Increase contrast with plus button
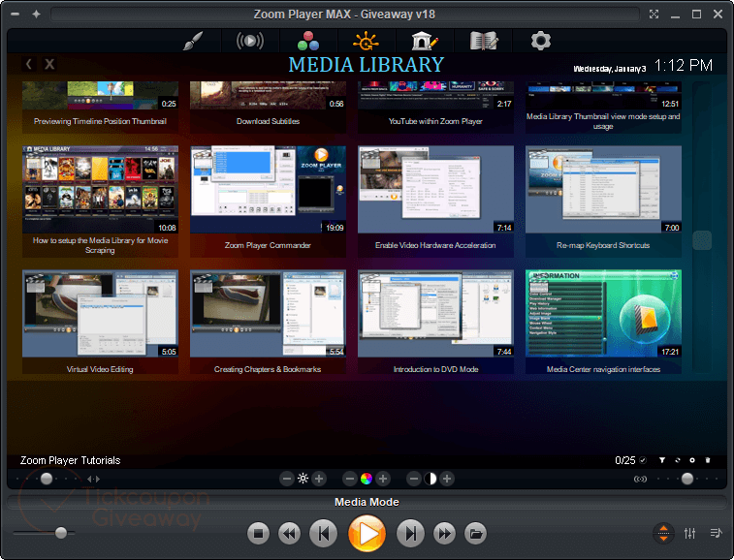 447,479
